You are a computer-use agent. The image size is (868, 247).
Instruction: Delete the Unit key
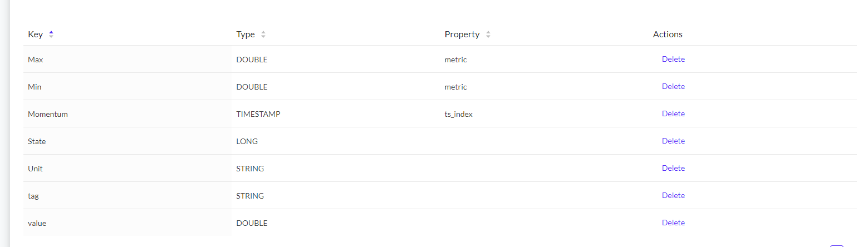(x=673, y=168)
